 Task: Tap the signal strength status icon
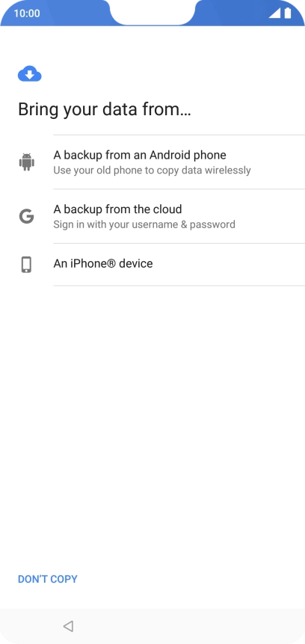274,13
